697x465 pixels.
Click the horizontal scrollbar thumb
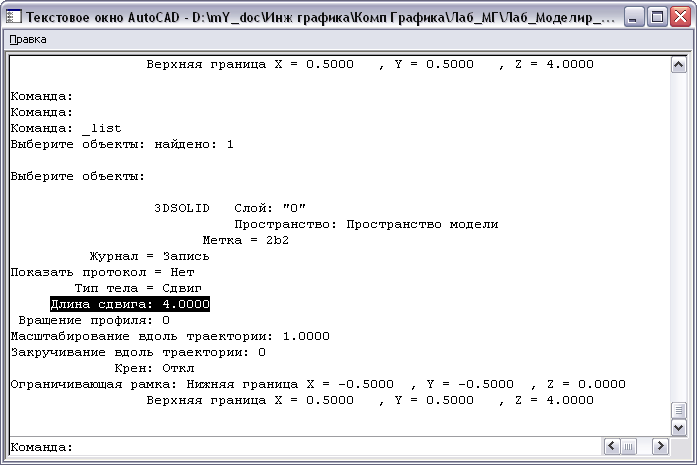click(x=628, y=446)
